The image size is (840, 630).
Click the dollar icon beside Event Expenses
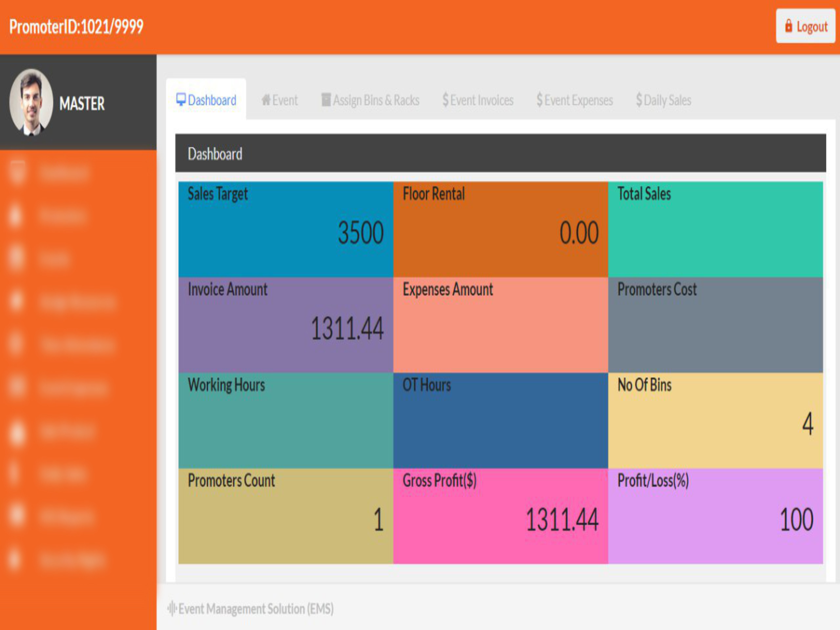pos(539,100)
